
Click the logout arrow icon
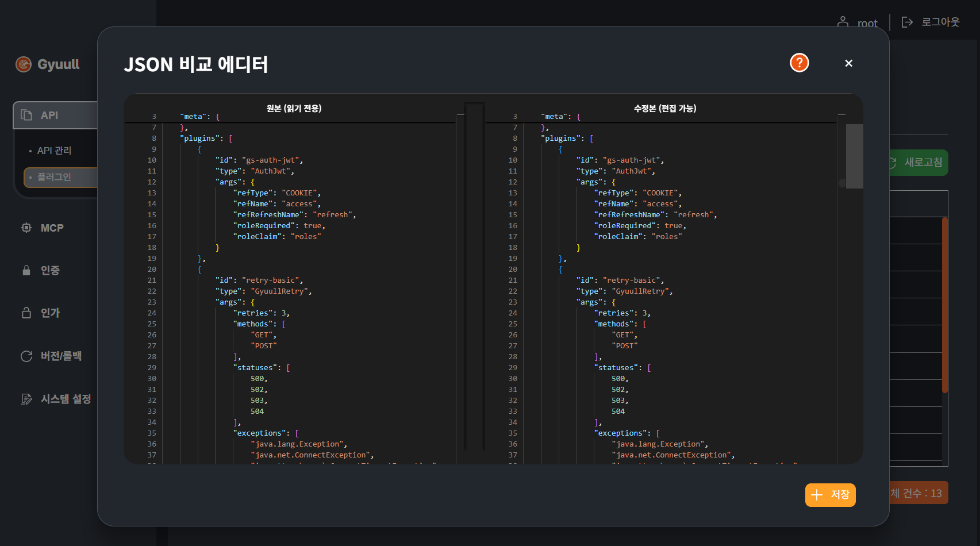click(x=907, y=22)
